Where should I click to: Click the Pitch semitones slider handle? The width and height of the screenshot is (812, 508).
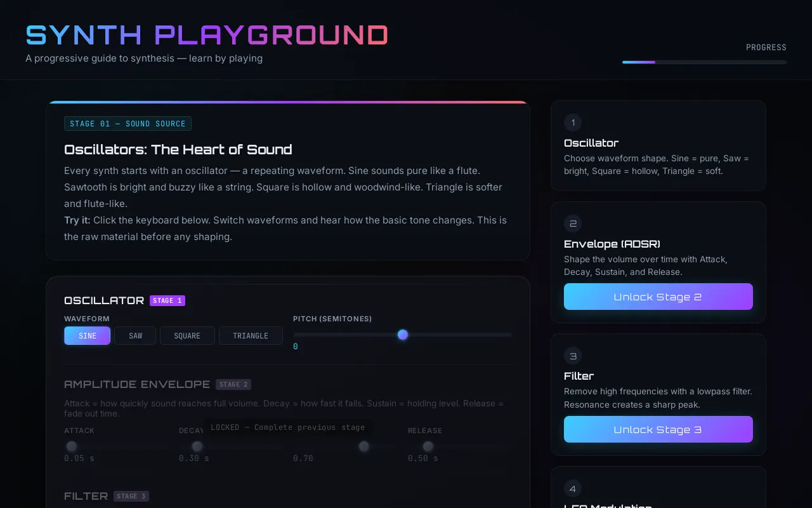coord(403,335)
